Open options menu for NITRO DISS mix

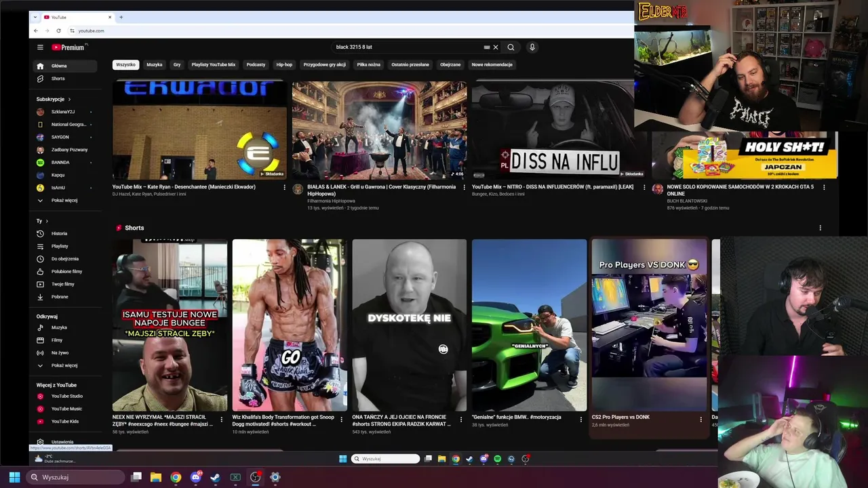click(644, 187)
